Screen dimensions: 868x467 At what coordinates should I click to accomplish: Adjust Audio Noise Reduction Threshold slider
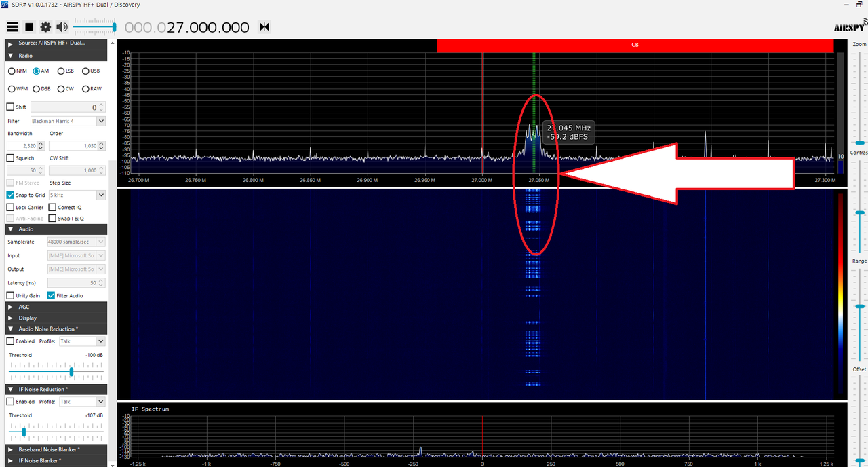(x=56, y=371)
